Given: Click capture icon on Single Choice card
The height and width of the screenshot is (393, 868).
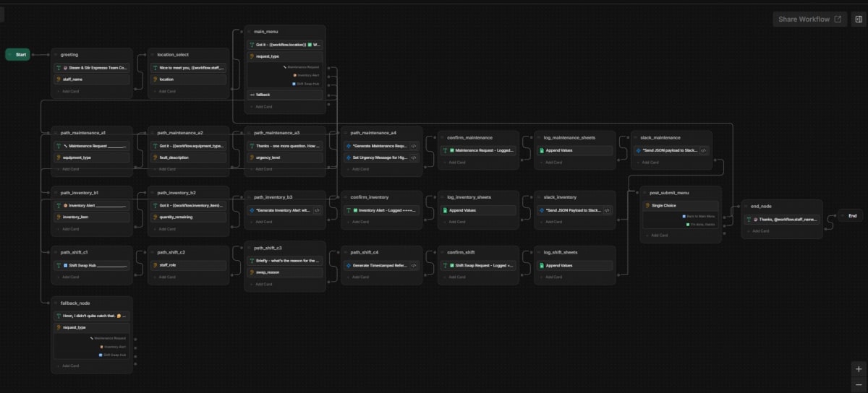Looking at the screenshot, I should click(x=647, y=205).
